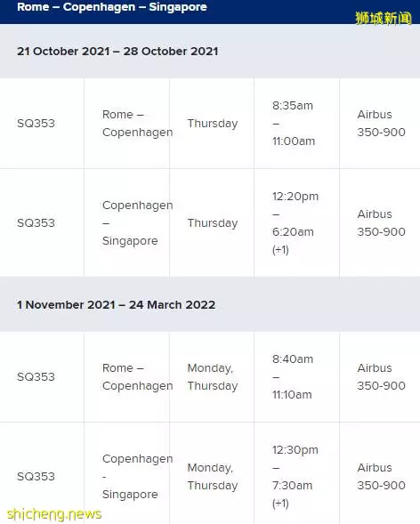Screen dimensions: 420x524
Task: Select the 1 November 2021 – 24 March 2022 heading
Action: point(116,305)
